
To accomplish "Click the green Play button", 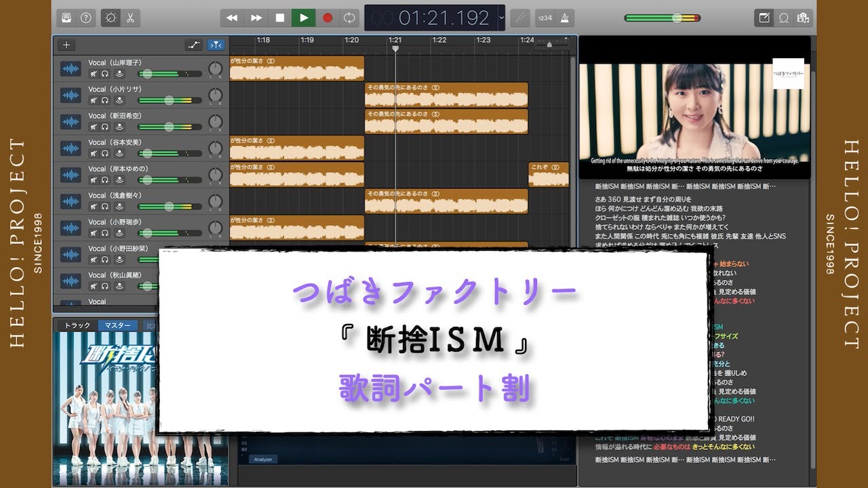I will point(304,18).
